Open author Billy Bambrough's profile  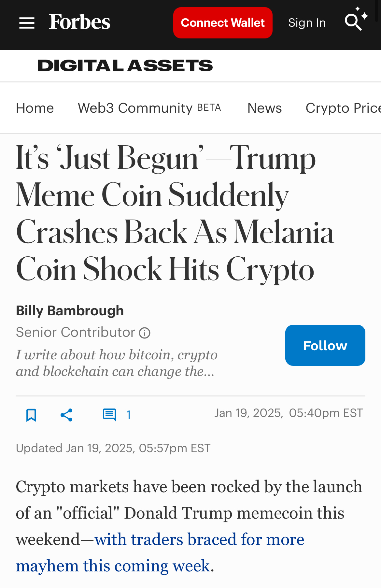pos(70,311)
